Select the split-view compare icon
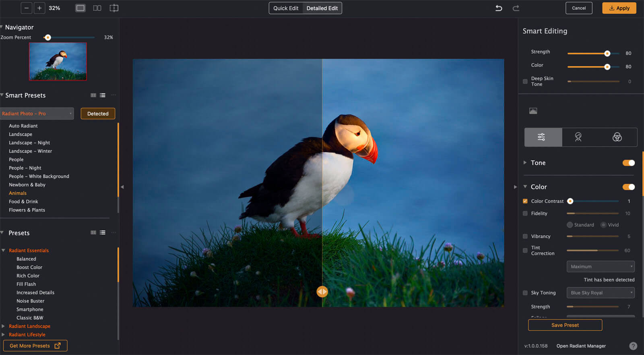The width and height of the screenshot is (644, 355). [x=114, y=8]
